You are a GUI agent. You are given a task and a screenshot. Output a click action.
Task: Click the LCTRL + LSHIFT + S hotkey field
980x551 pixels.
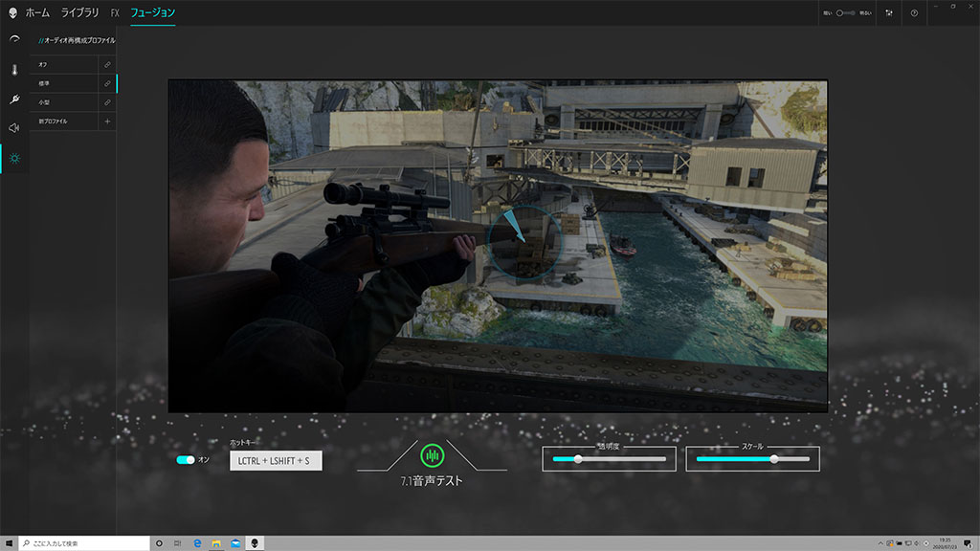(276, 460)
